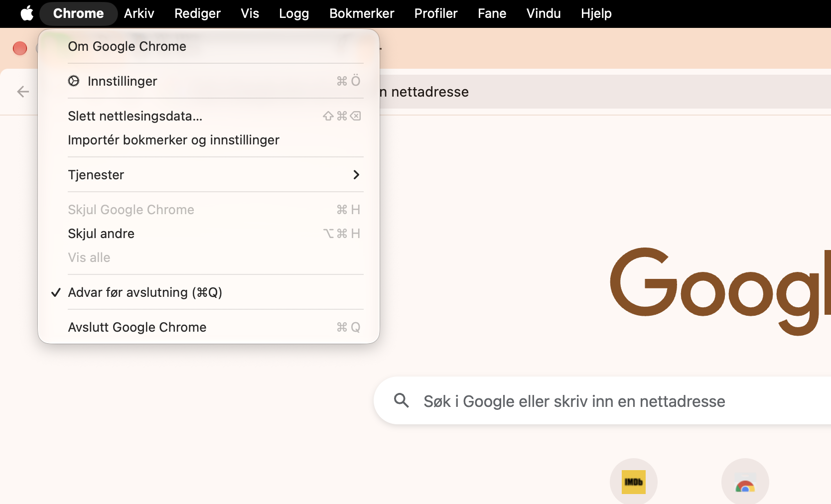Viewport: 831px width, 504px height.
Task: Open the Apple menu
Action: coord(27,13)
